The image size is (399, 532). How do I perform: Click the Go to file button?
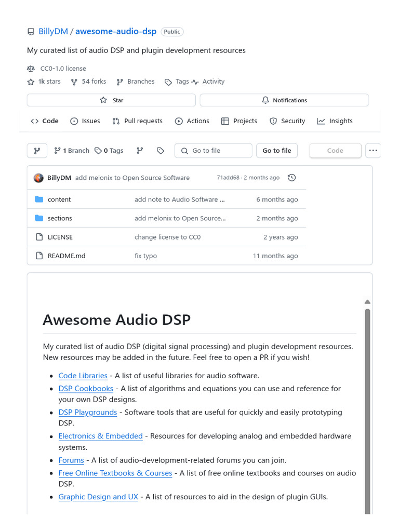pyautogui.click(x=277, y=151)
